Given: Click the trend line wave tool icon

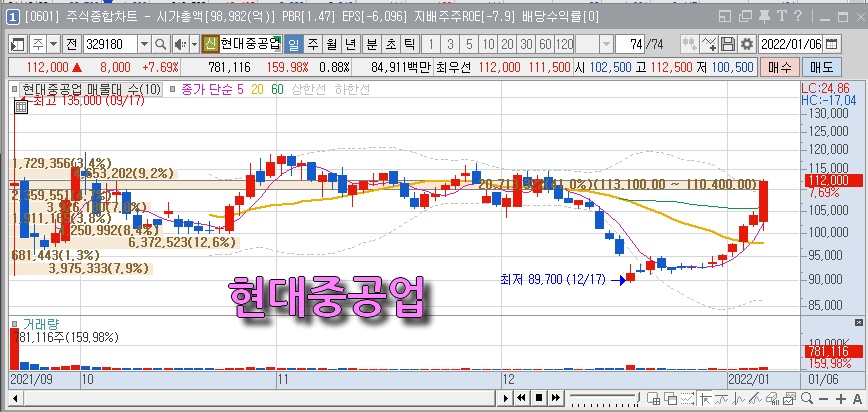Looking at the screenshot, I should tap(722, 398).
